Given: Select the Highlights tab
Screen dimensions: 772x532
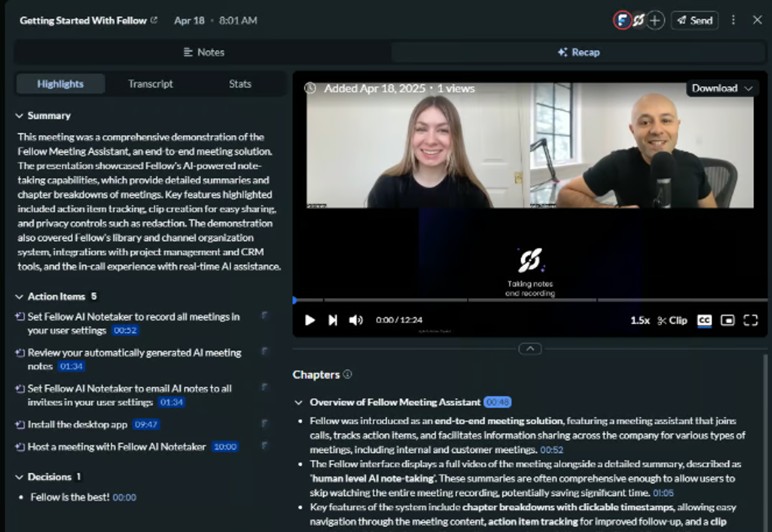Looking at the screenshot, I should [60, 84].
